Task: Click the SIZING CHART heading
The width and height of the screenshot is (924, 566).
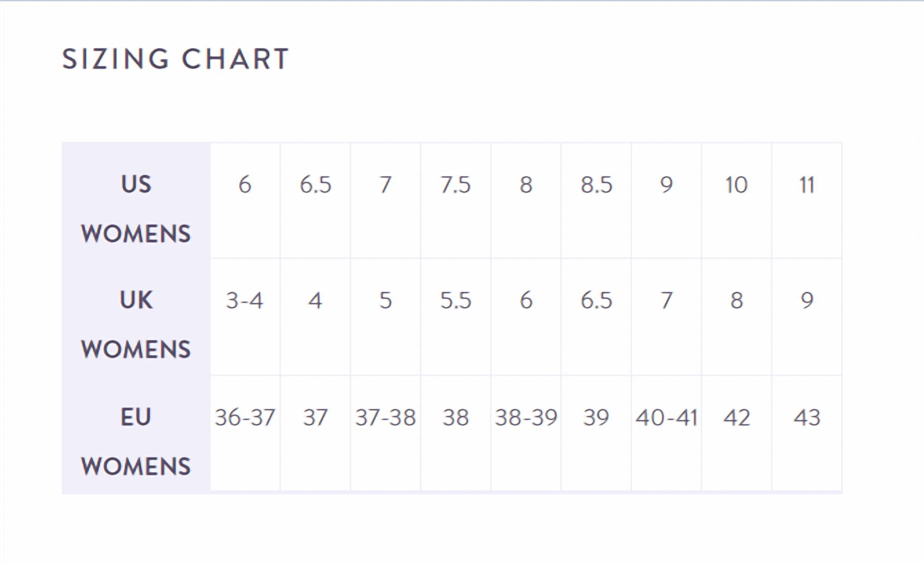Action: pyautogui.click(x=176, y=59)
